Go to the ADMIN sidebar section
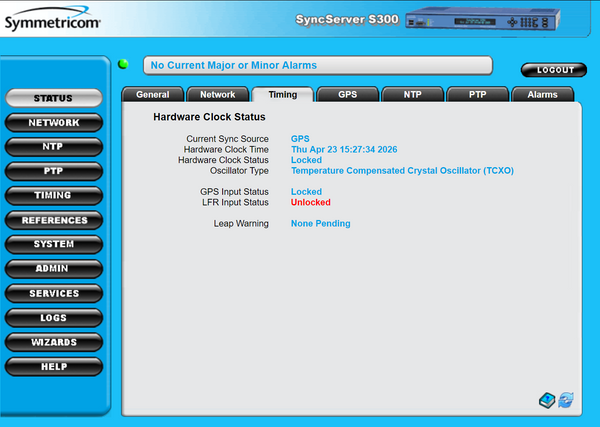 (x=53, y=269)
